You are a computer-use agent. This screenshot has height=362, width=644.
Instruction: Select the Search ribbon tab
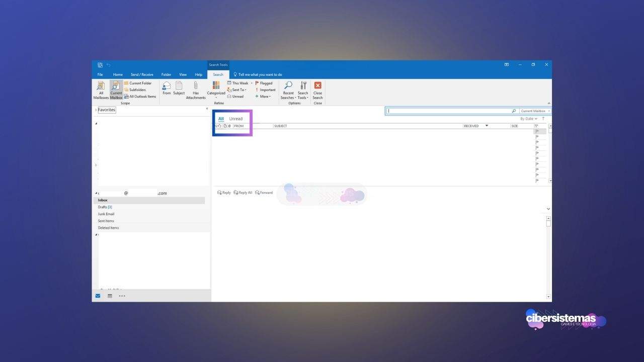point(218,74)
